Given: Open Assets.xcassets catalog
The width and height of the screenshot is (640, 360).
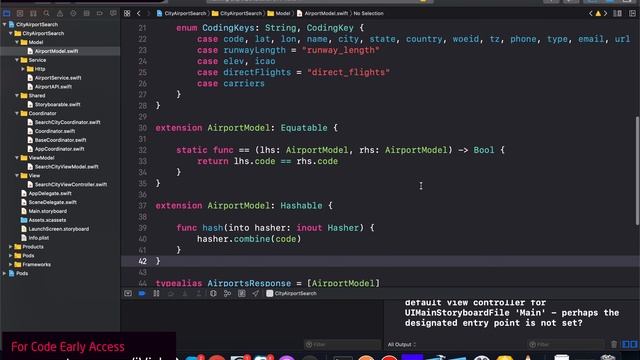Looking at the screenshot, I should click(x=47, y=220).
